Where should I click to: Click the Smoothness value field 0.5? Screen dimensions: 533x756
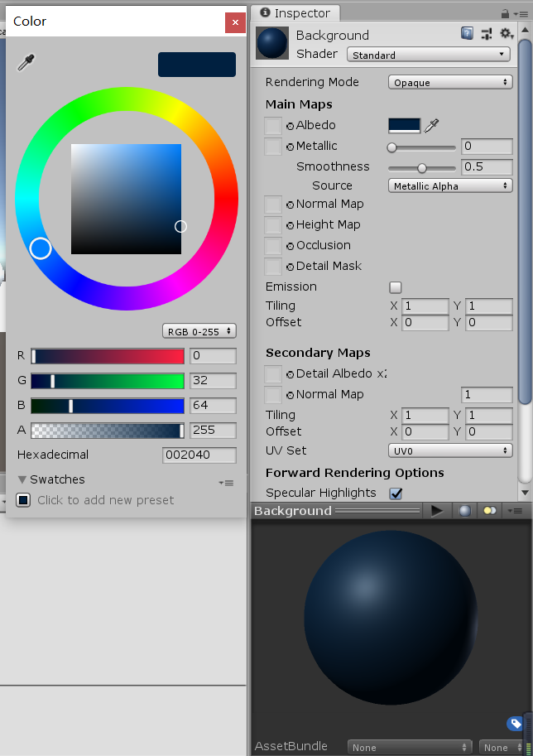(487, 166)
